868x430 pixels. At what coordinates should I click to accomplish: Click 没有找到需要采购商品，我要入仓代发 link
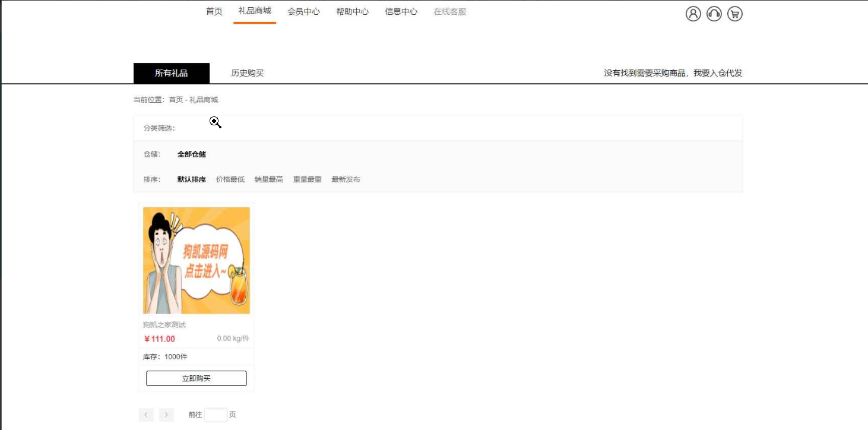coord(673,73)
